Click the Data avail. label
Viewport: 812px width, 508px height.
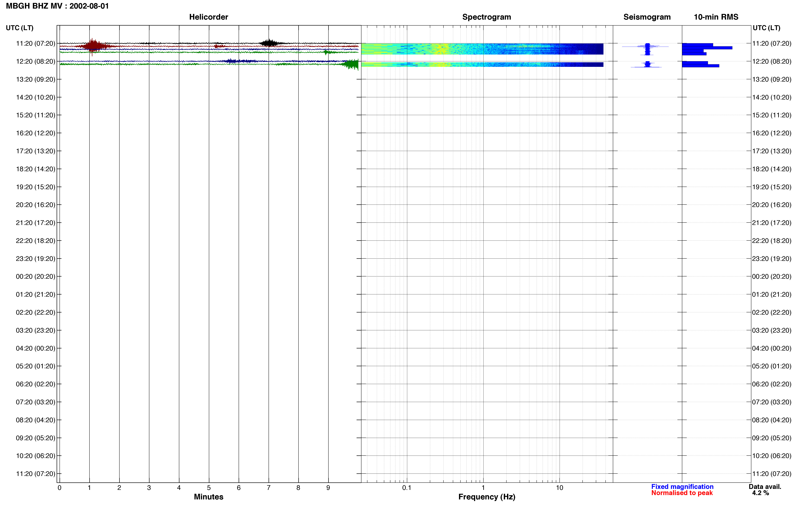click(765, 486)
